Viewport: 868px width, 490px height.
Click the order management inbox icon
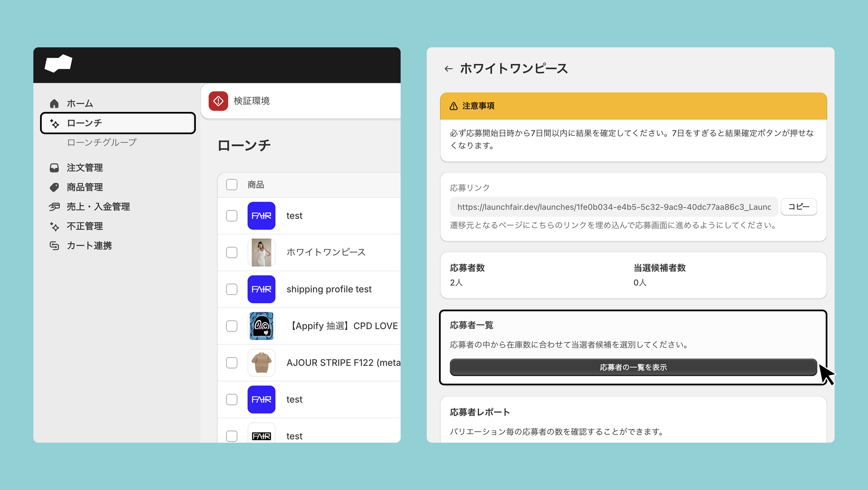point(54,168)
